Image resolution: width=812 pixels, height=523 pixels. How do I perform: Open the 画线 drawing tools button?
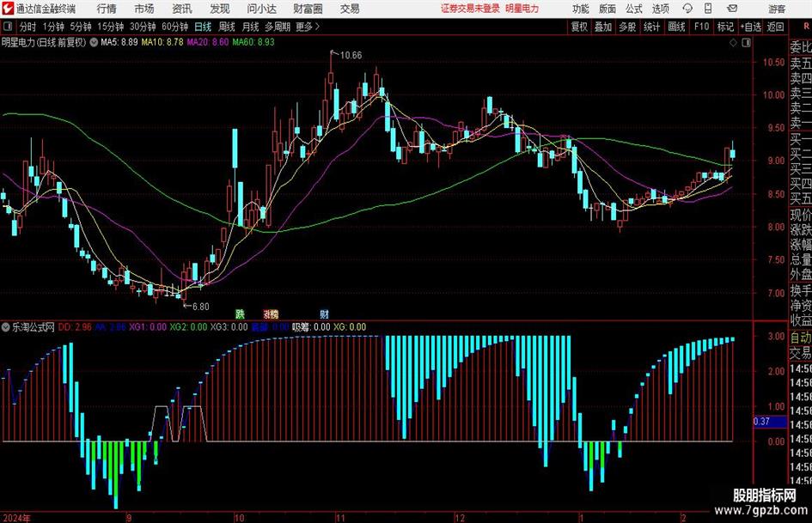[x=676, y=27]
